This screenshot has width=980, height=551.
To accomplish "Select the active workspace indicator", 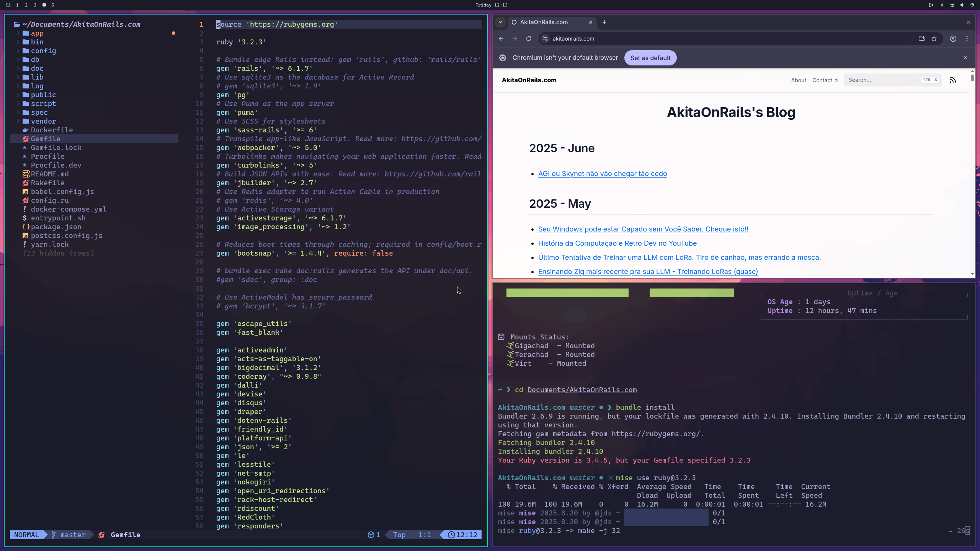I will (44, 5).
